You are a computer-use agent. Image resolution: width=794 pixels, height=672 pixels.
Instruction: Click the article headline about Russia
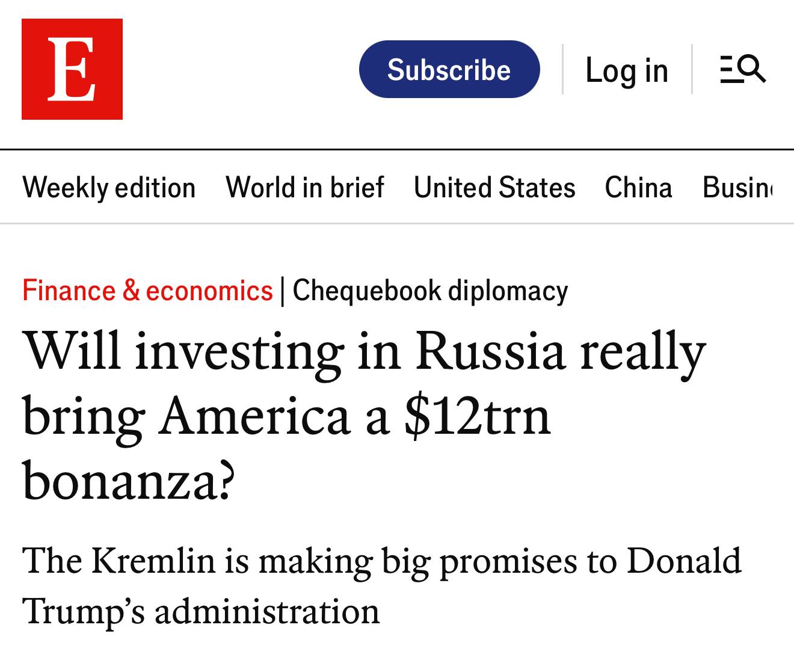(363, 415)
